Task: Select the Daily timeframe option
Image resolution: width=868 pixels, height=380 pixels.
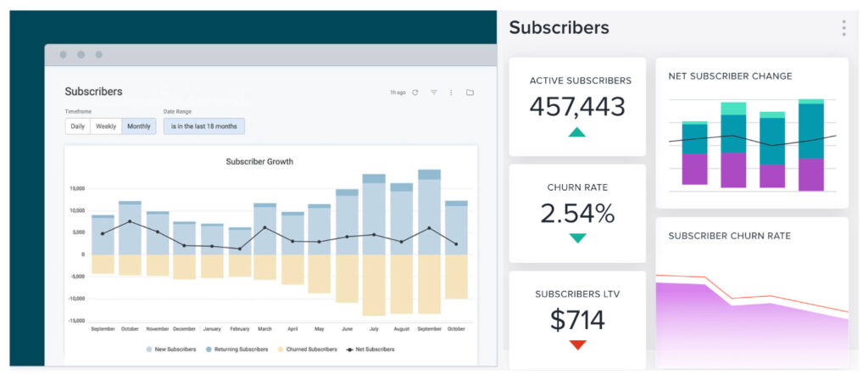Action: tap(78, 126)
